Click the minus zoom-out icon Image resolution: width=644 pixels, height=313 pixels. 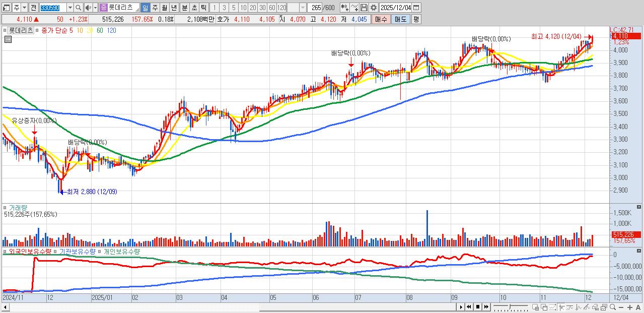point(621,307)
